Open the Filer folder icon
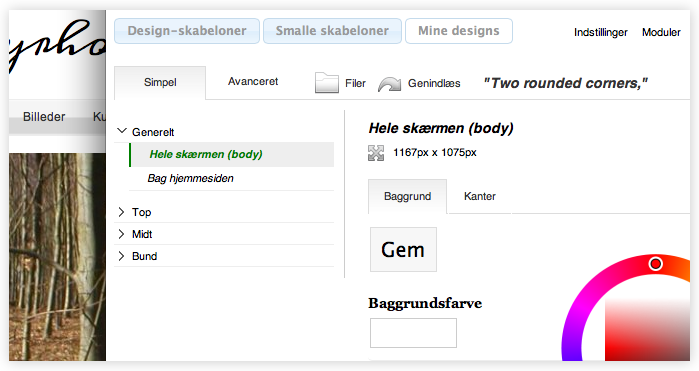 pyautogui.click(x=327, y=82)
